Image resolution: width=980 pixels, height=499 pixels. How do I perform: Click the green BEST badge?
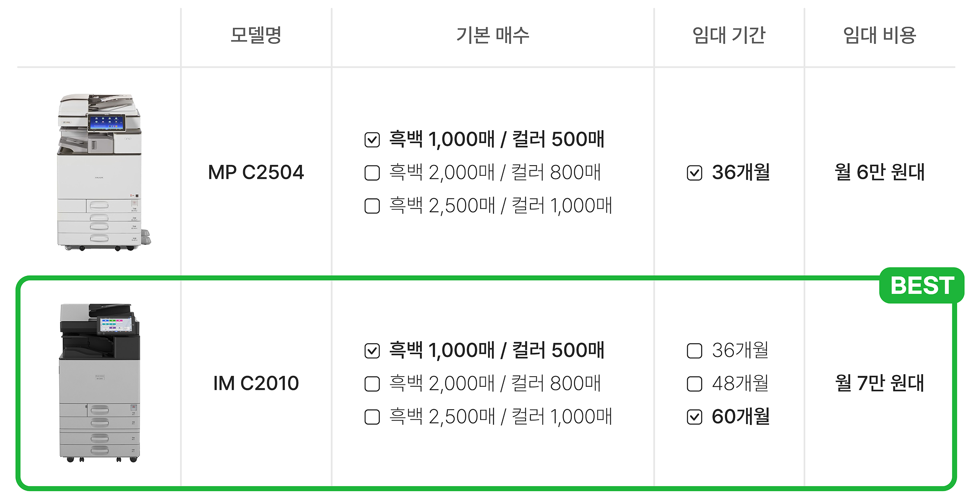(x=922, y=285)
